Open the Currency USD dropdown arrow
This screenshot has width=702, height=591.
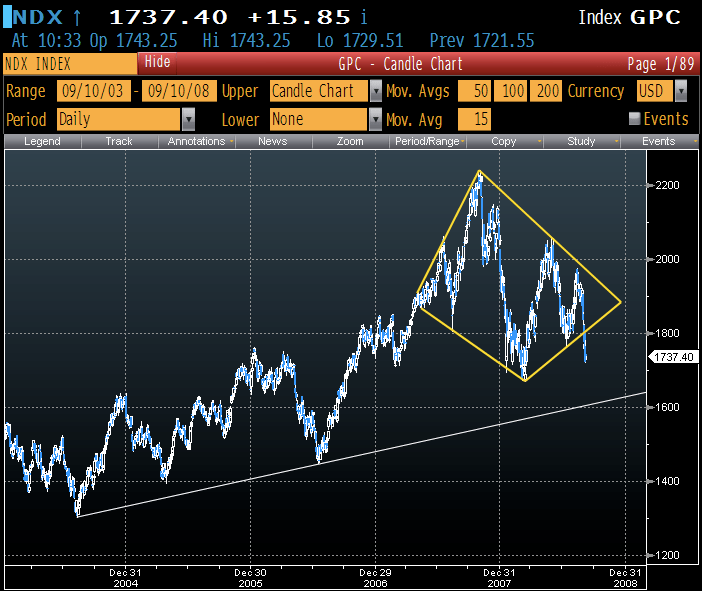pyautogui.click(x=681, y=91)
